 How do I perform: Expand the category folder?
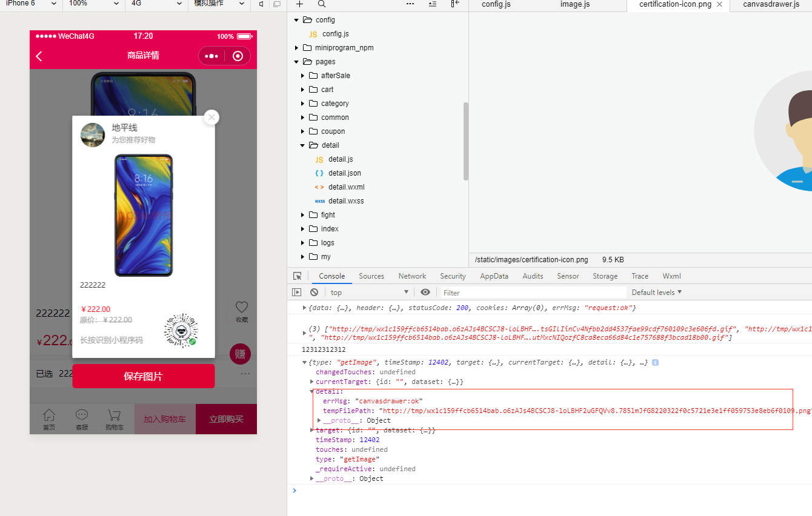[x=303, y=104]
